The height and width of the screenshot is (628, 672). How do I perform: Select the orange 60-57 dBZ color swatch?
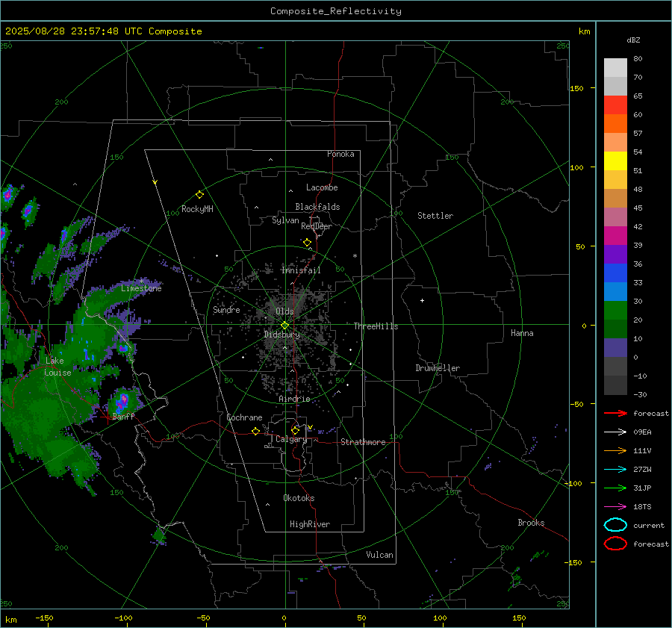[x=615, y=124]
